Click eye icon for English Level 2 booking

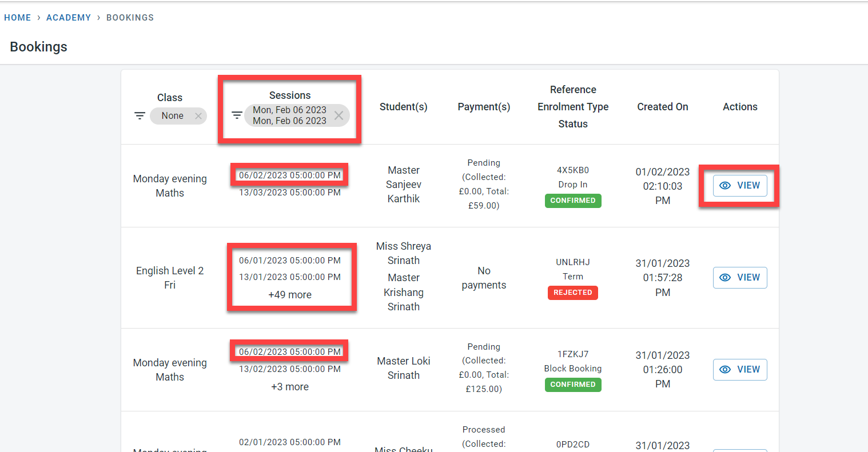click(725, 278)
